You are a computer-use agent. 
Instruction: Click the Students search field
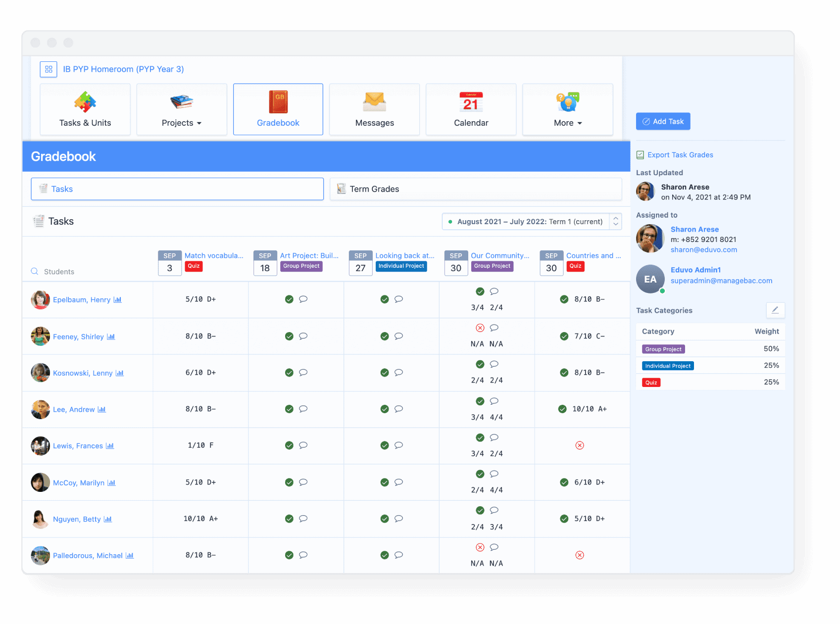point(88,272)
